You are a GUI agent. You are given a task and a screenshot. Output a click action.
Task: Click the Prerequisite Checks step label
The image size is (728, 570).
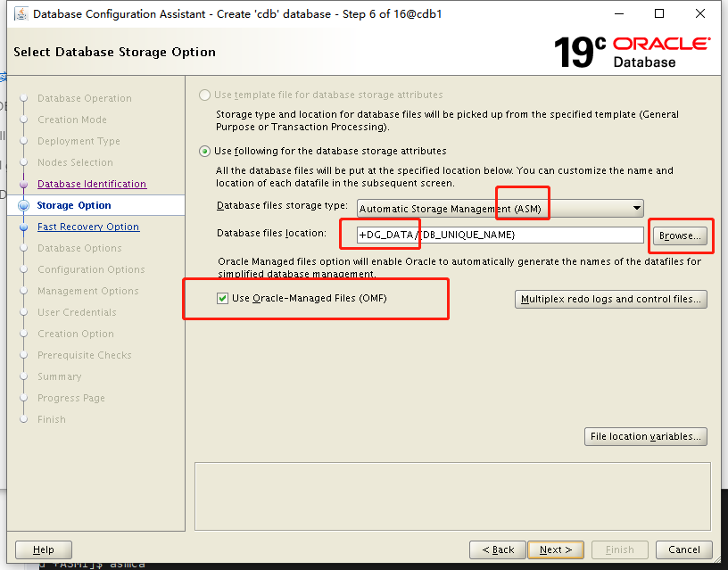[85, 355]
